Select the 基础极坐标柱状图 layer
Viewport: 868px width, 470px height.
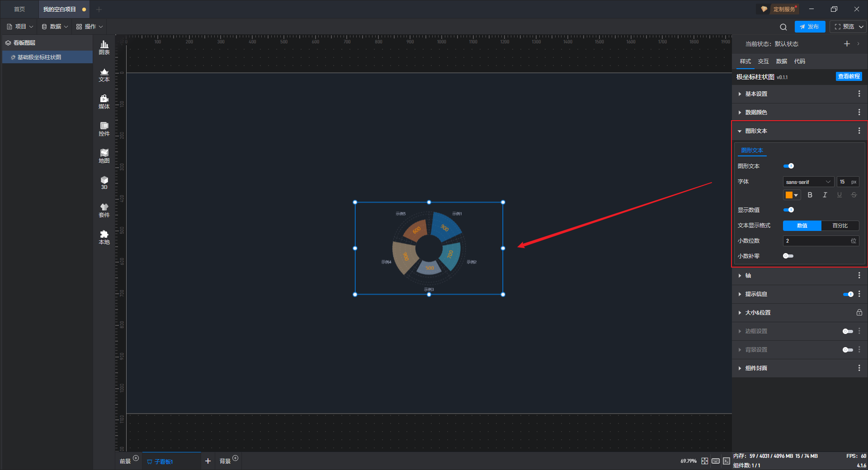47,57
